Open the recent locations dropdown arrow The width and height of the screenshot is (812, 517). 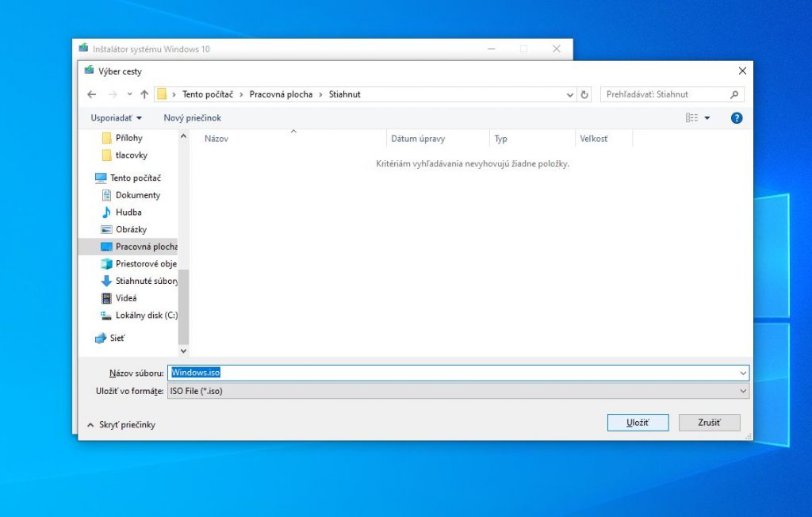tap(129, 94)
